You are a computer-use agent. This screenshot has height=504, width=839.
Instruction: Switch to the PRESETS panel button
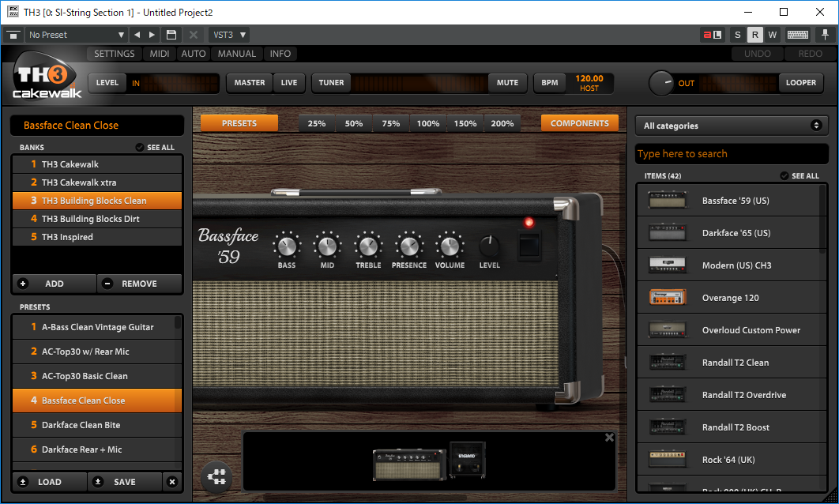click(239, 123)
